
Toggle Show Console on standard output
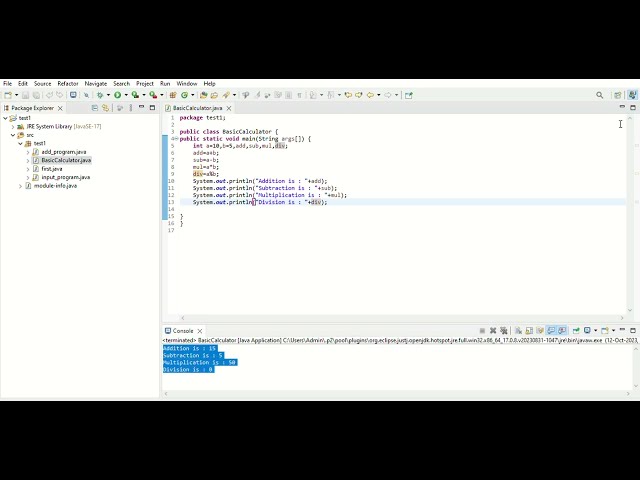tap(551, 331)
